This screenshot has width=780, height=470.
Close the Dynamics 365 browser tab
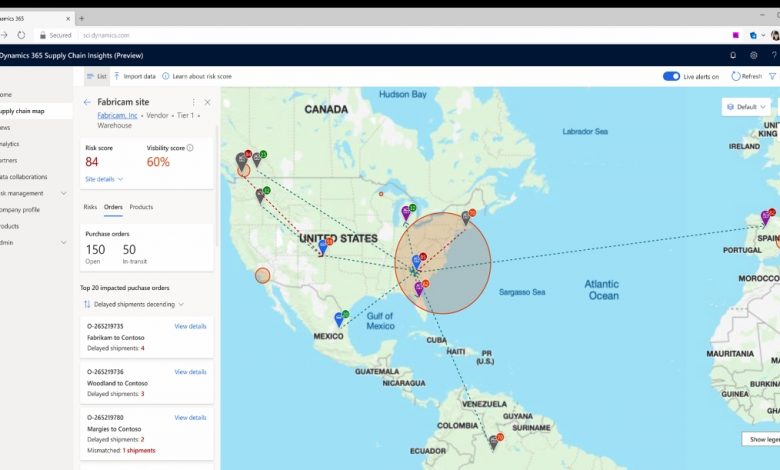(68, 18)
